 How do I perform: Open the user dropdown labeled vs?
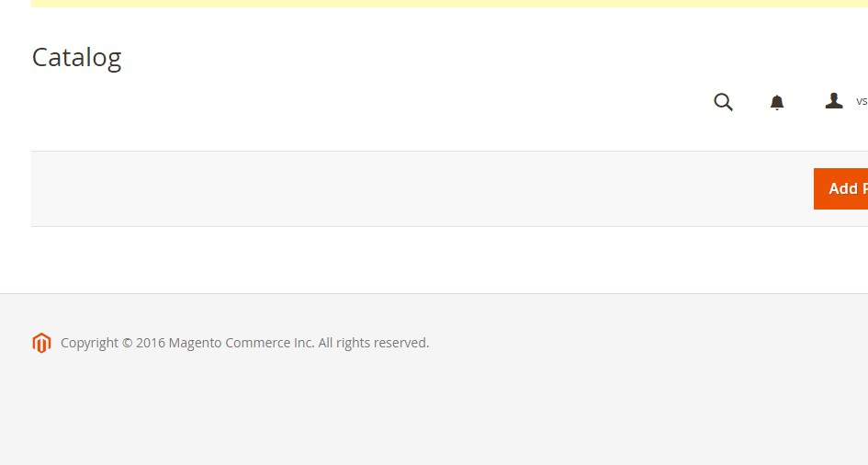click(x=862, y=101)
